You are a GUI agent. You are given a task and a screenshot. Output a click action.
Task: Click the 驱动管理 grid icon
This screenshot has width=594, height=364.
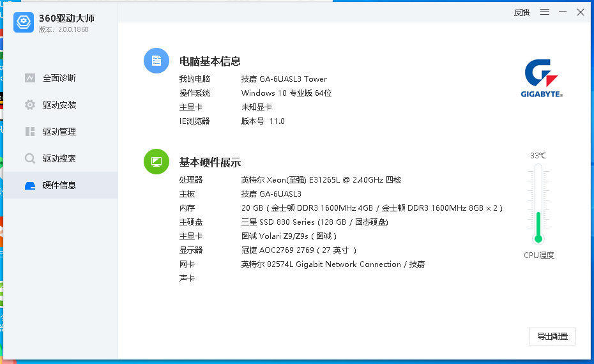click(30, 132)
